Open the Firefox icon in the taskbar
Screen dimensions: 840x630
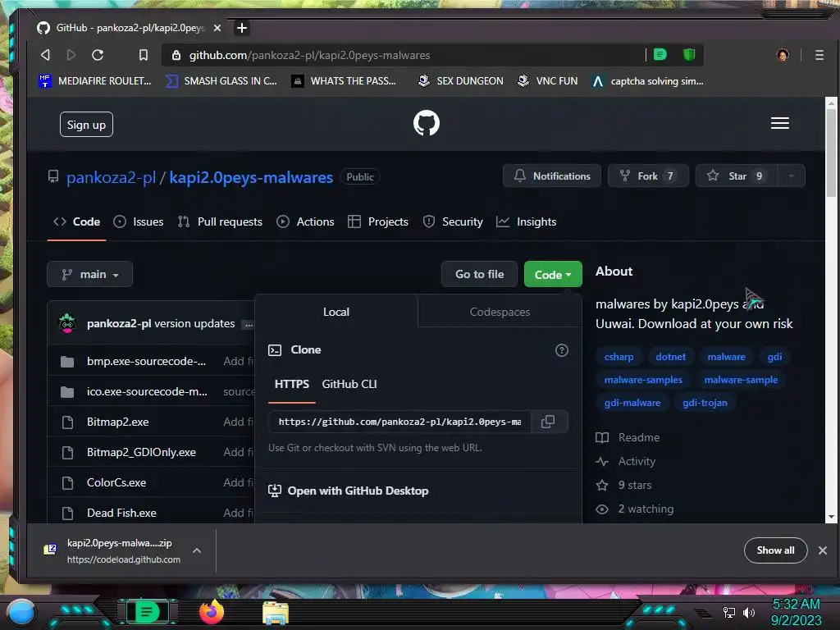(x=212, y=612)
